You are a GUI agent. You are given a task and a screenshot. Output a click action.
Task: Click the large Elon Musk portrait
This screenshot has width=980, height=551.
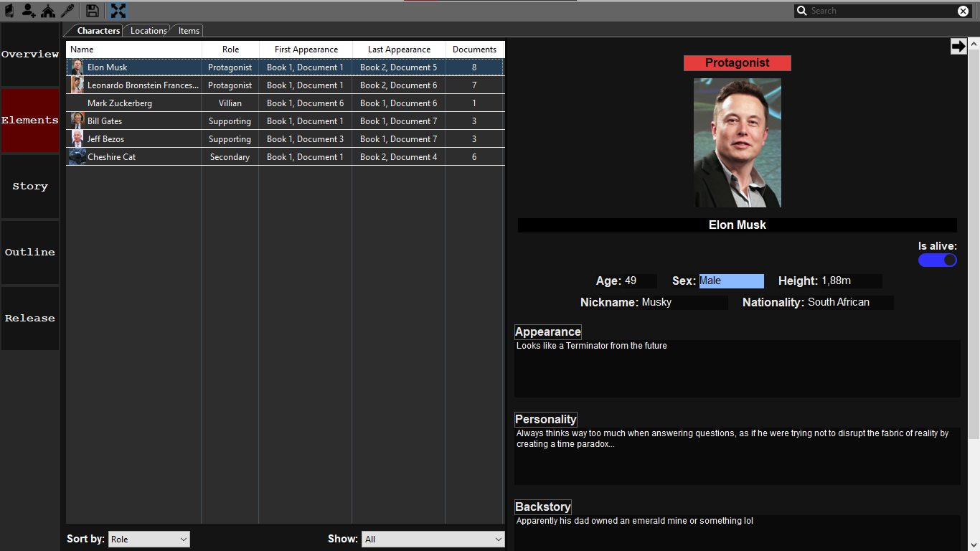tap(738, 143)
